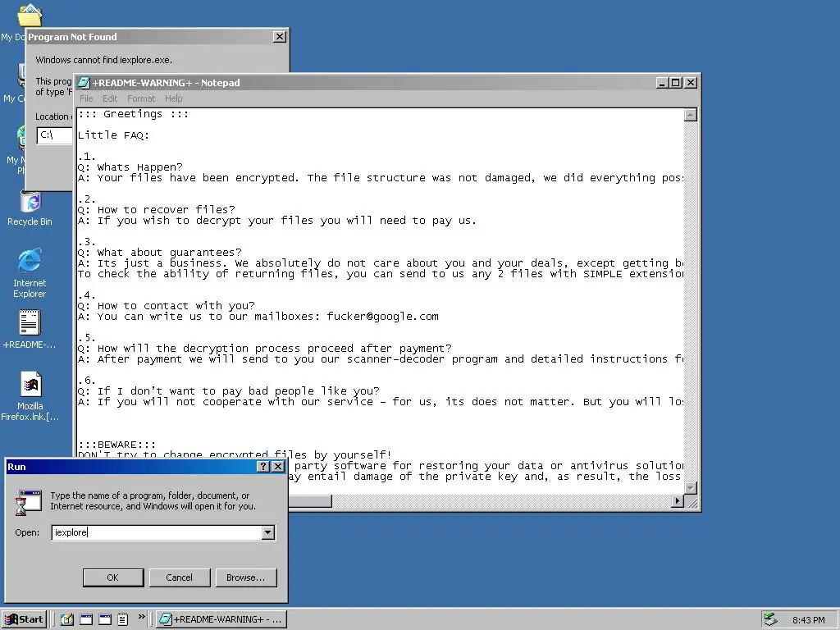Screen dimensions: 840x630
Task: Click the third quick launch window icon
Action: (x=105, y=619)
